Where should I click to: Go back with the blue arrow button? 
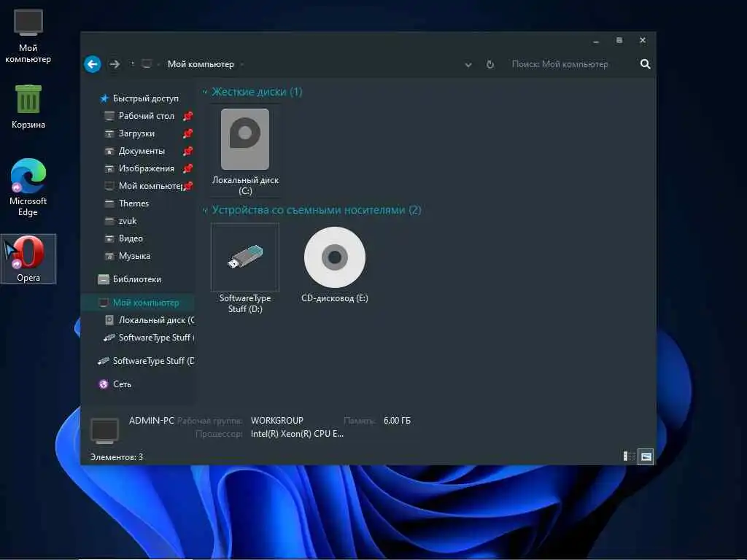(x=93, y=64)
